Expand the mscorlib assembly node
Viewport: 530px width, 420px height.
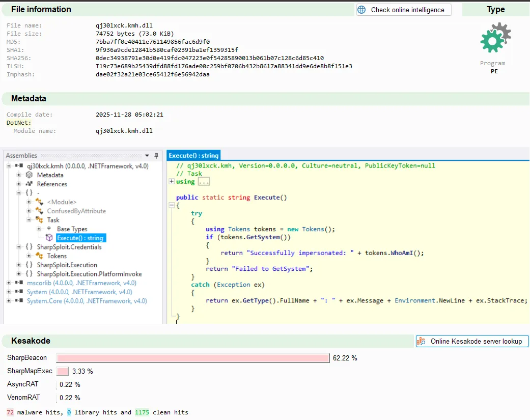[9, 283]
